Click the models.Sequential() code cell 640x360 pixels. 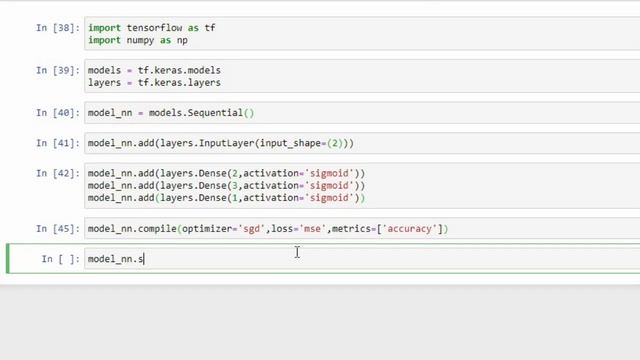(362, 113)
